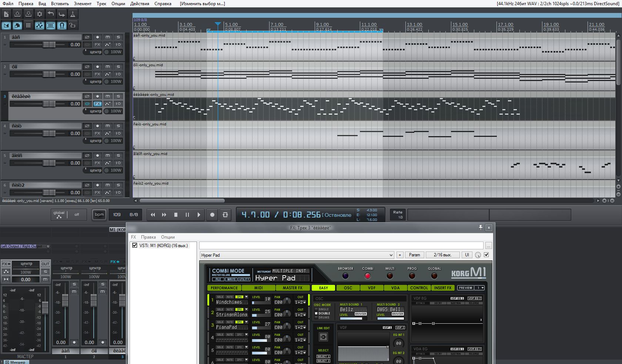
Task: Click the Pause transport button
Action: coord(187,215)
